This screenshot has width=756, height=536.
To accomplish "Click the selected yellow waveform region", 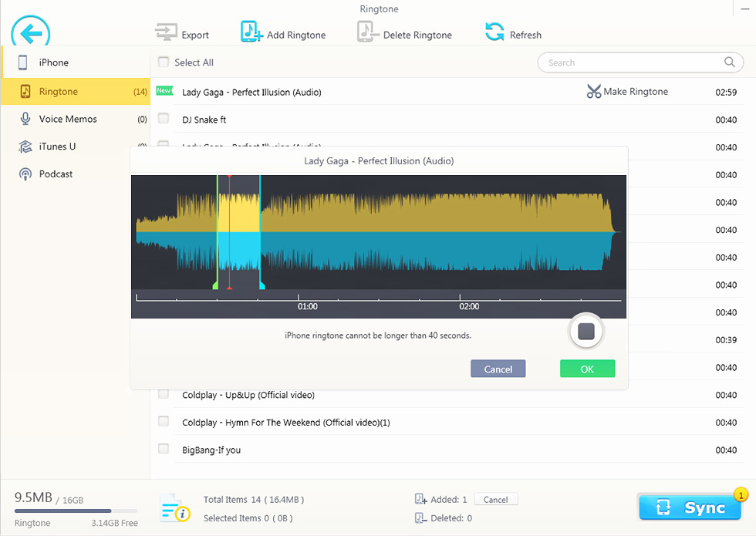I will (x=238, y=231).
